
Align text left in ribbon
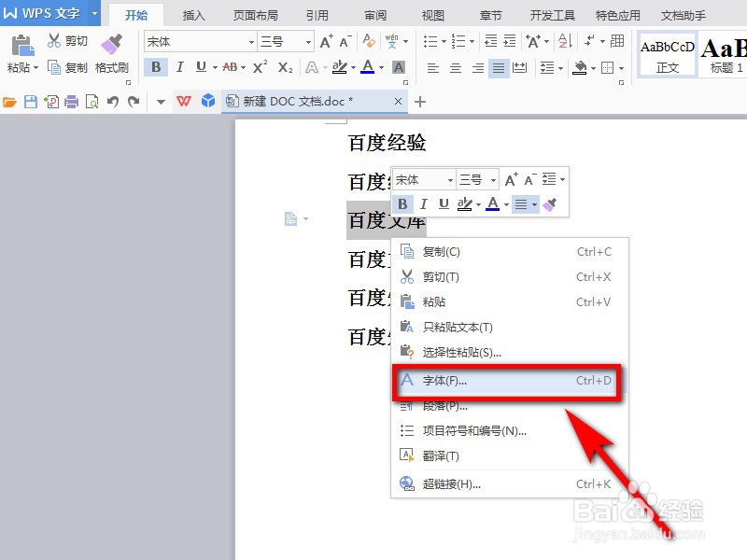[432, 68]
